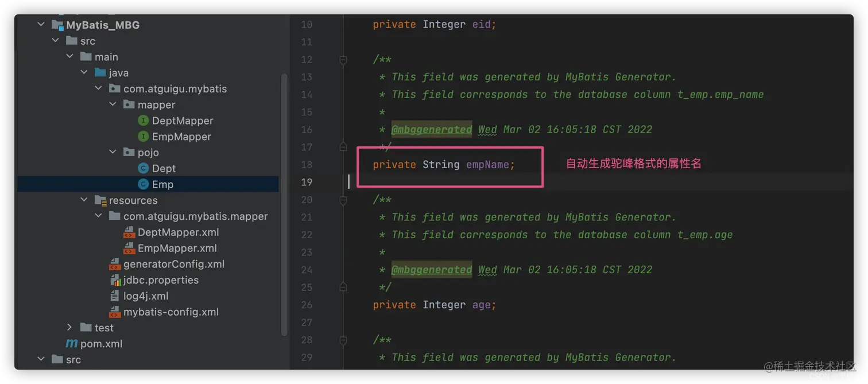868x384 pixels.
Task: Select pom.xml in tree
Action: 101,343
